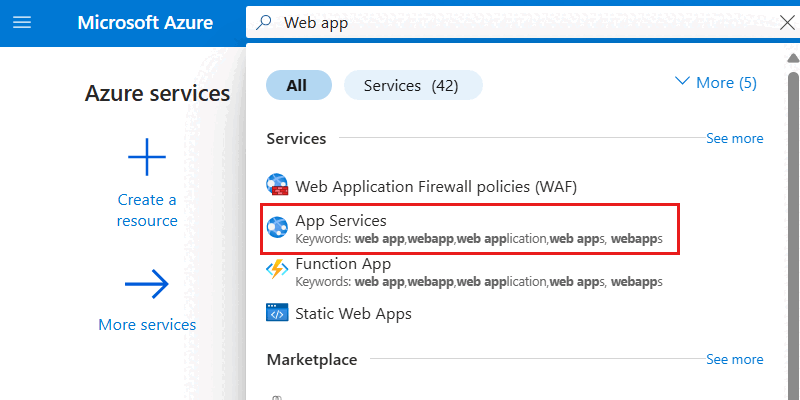800x400 pixels.
Task: Click the Function App lightning icon
Action: click(x=277, y=271)
